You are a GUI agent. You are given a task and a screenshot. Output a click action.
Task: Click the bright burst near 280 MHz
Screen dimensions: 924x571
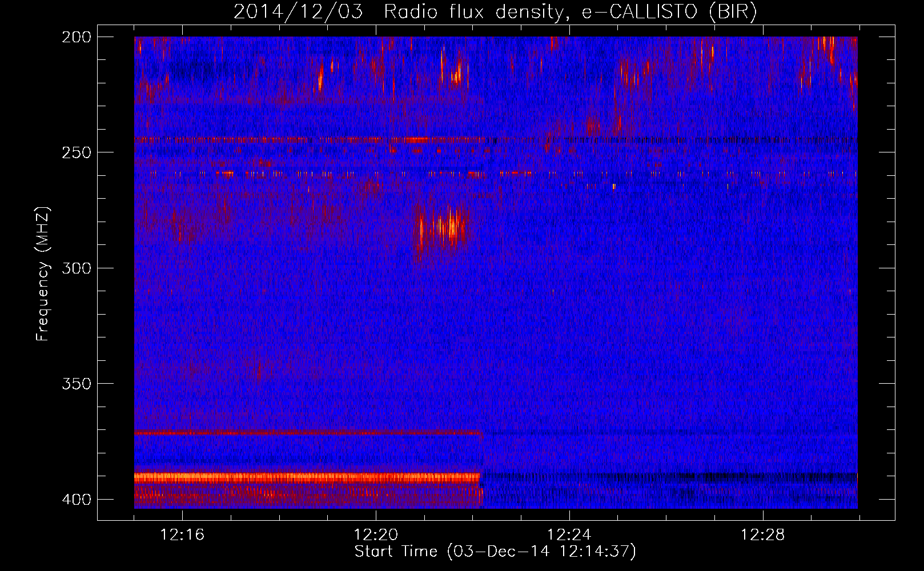point(441,227)
